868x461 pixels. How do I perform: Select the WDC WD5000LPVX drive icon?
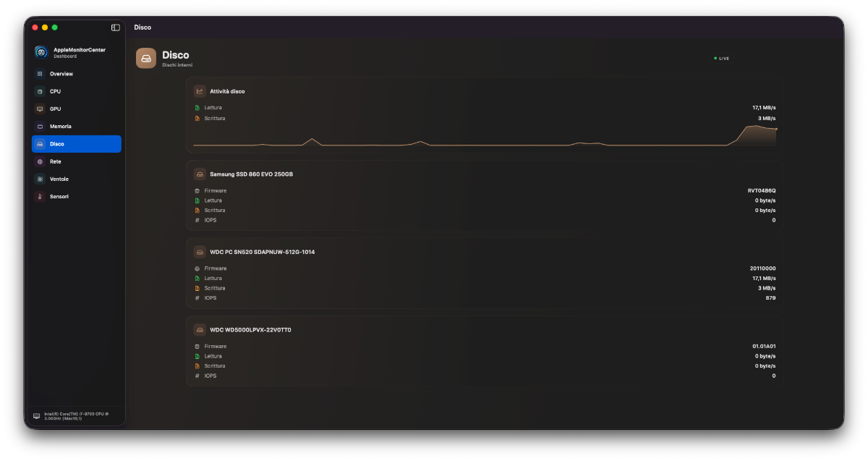point(200,329)
